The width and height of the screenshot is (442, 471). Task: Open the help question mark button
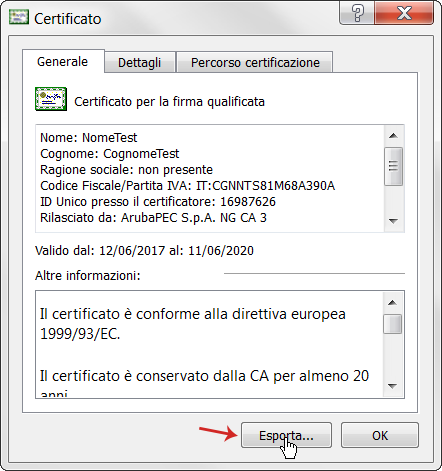tap(357, 13)
